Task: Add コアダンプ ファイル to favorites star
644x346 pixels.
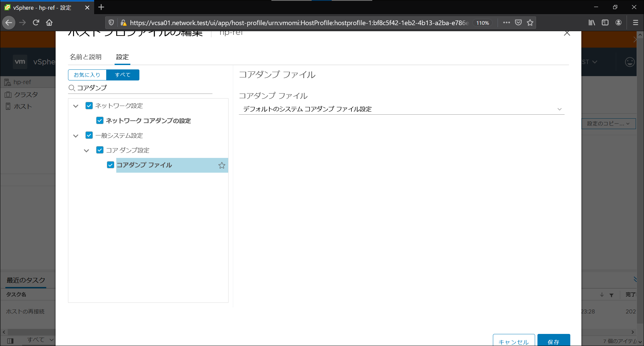Action: [x=222, y=165]
